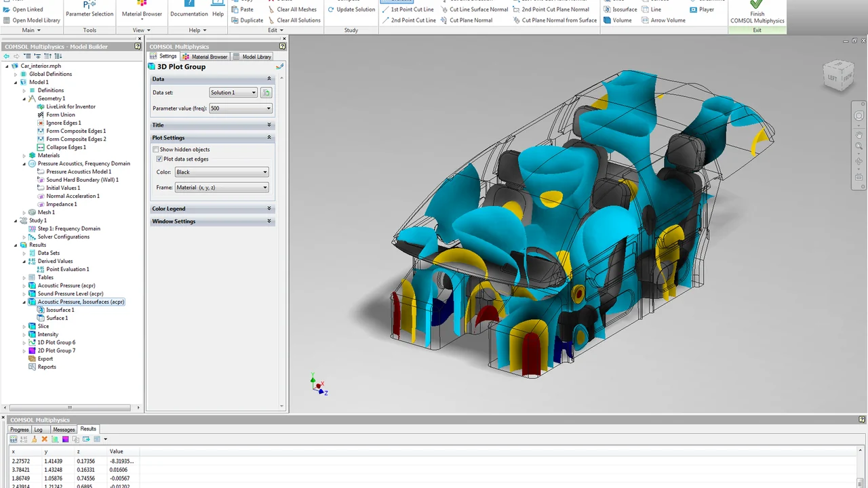Click the Model Builder horizontal scrollbar
868x488 pixels.
pos(71,407)
